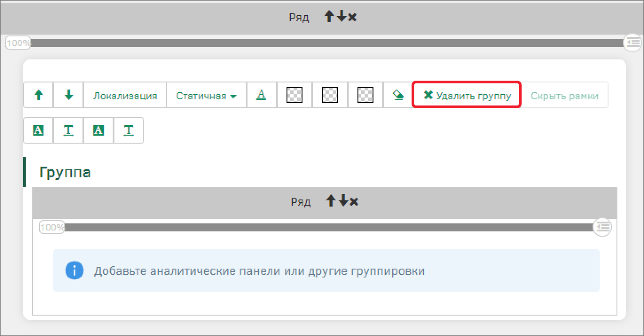Open the Локализация settings

[125, 96]
